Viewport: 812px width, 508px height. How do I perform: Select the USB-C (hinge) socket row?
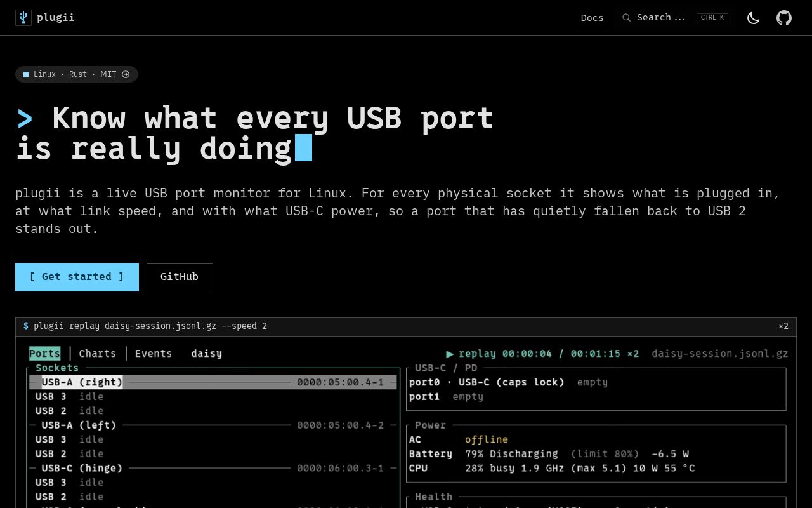coord(213,468)
